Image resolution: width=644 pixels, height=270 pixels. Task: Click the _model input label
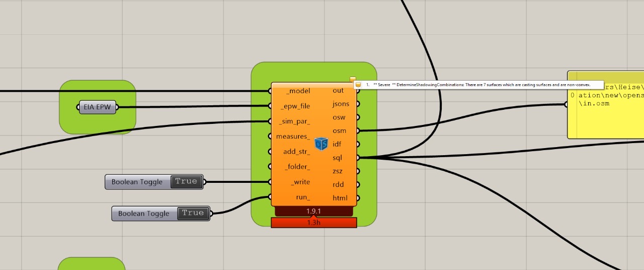[298, 91]
